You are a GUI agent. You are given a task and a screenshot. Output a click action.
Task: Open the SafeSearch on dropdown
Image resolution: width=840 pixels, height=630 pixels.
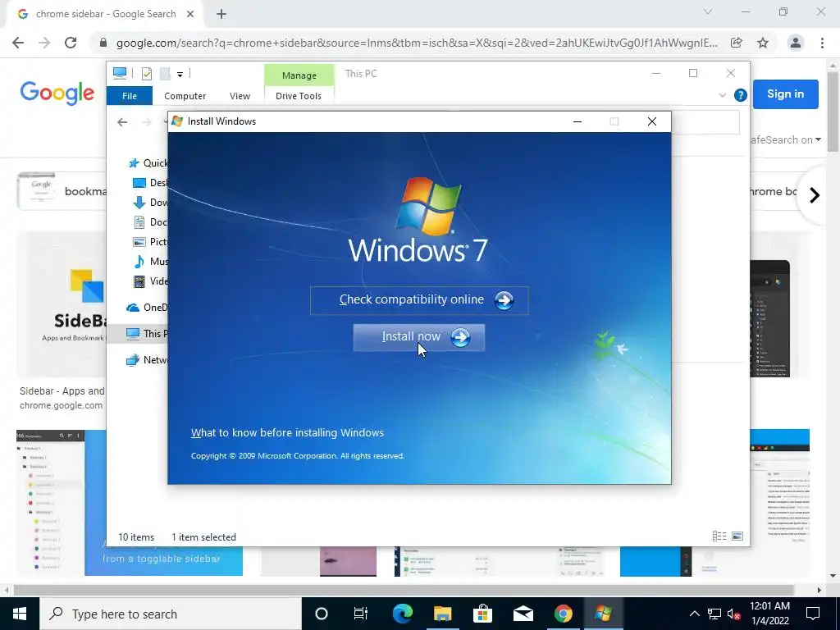[787, 139]
